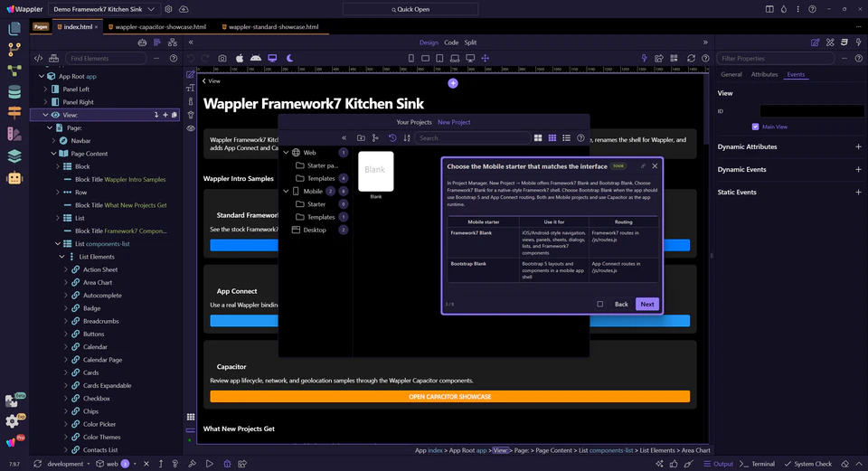Viewport: 868px width, 471px height.
Task: Expand the Panel Left tree node
Action: [x=45, y=89]
